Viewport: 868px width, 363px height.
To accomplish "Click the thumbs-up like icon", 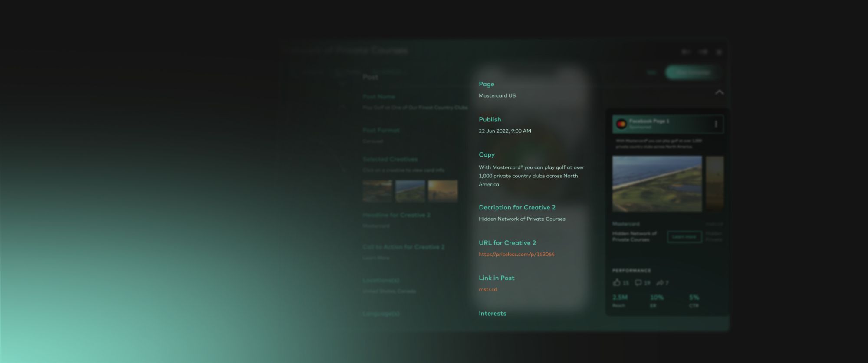I will [x=617, y=283].
